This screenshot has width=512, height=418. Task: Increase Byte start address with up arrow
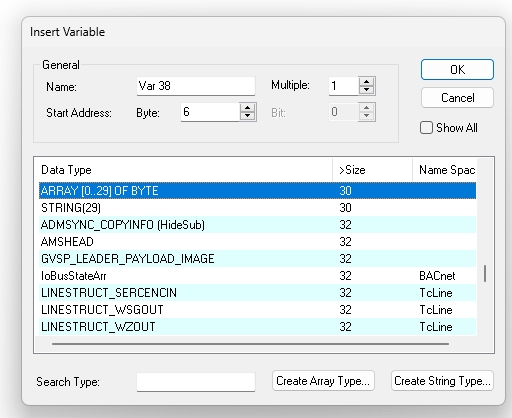(247, 108)
